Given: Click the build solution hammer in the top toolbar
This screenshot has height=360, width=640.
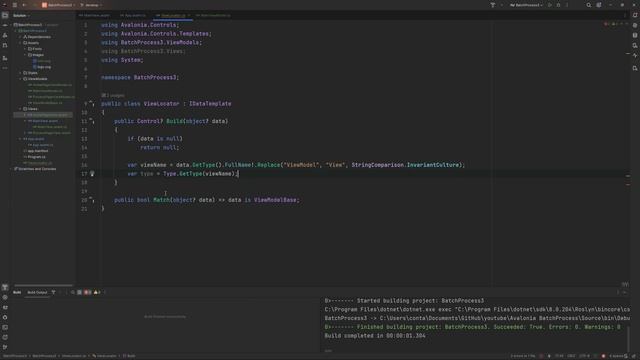Looking at the screenshot, I should 493,5.
